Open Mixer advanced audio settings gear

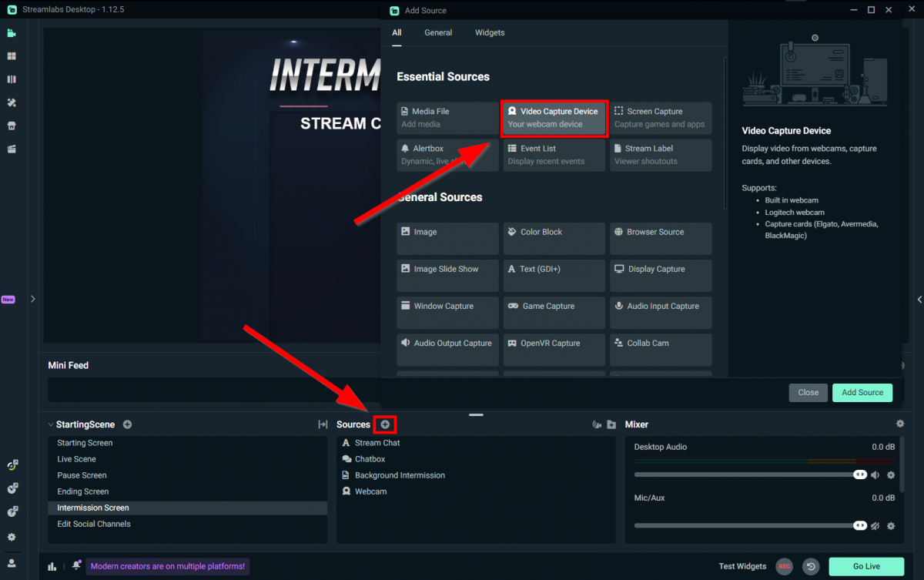click(x=900, y=424)
